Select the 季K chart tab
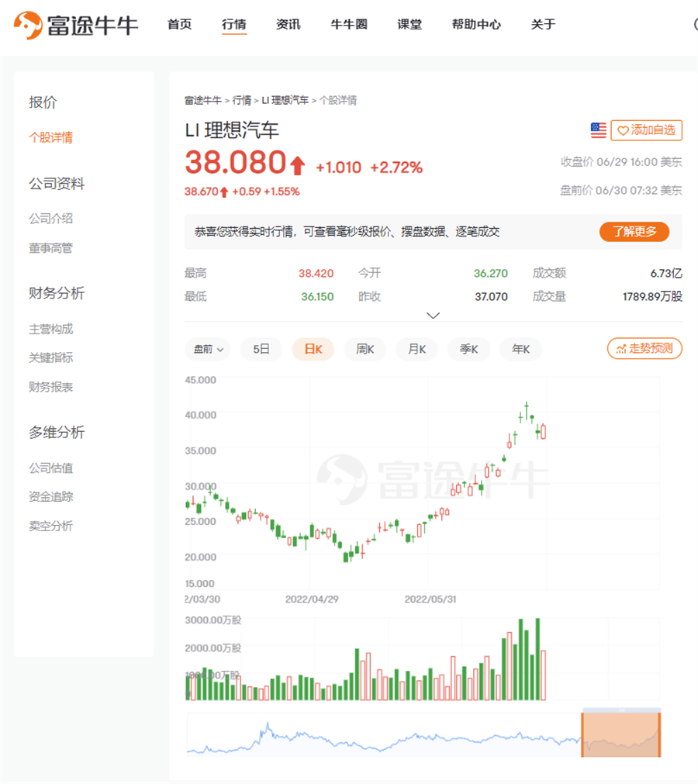698x784 pixels. pyautogui.click(x=469, y=349)
